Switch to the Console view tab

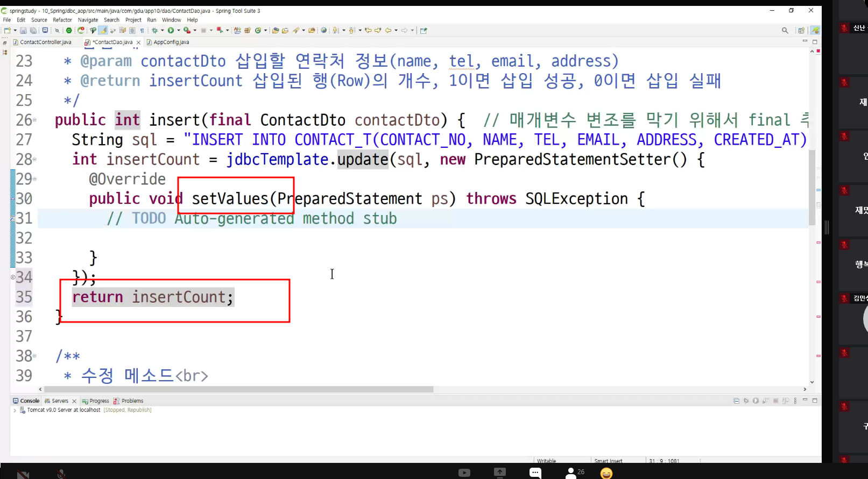[x=26, y=401]
